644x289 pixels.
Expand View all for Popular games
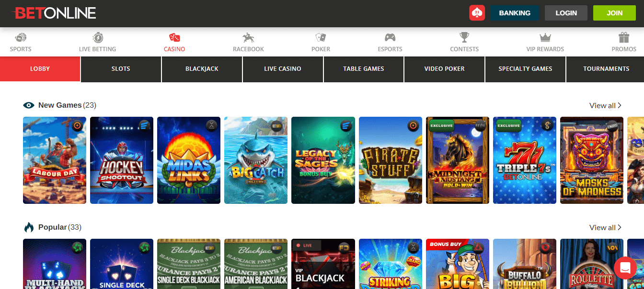(605, 227)
